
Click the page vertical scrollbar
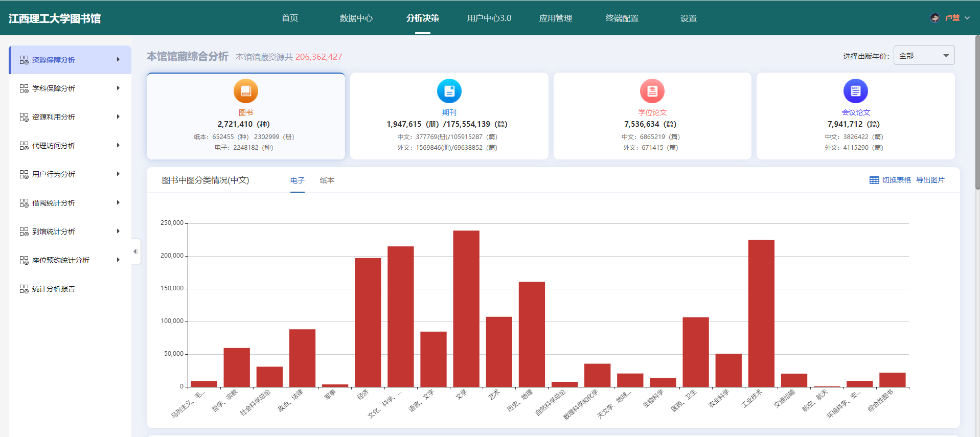click(977, 112)
